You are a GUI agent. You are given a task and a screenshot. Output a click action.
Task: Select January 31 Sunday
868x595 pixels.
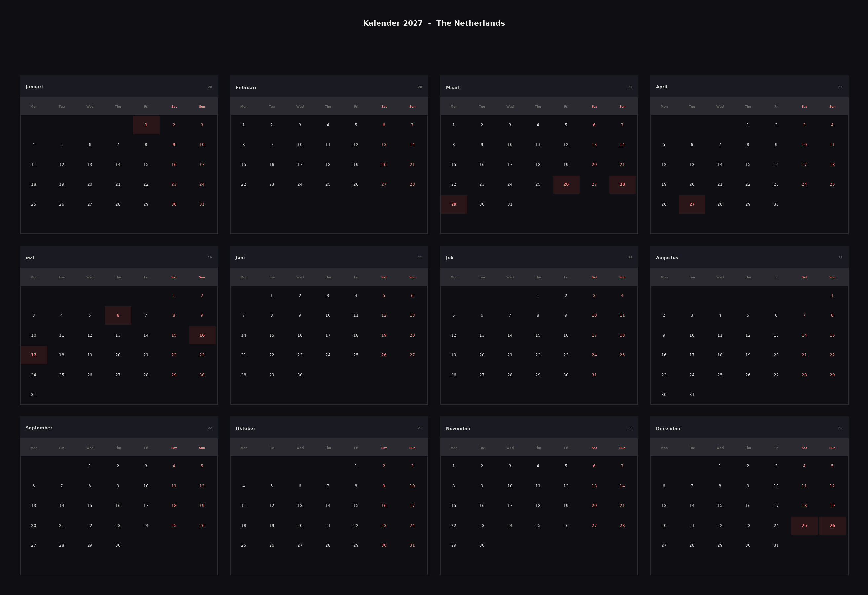pyautogui.click(x=202, y=204)
